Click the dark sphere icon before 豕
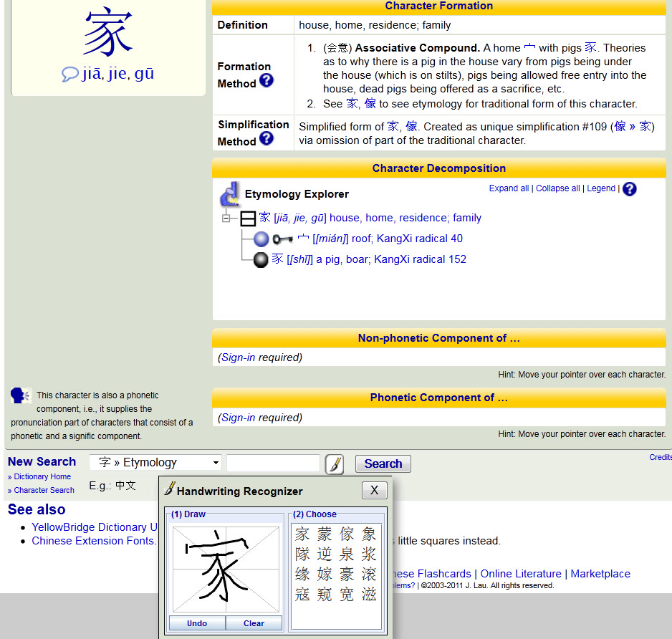672x639 pixels. (x=261, y=259)
